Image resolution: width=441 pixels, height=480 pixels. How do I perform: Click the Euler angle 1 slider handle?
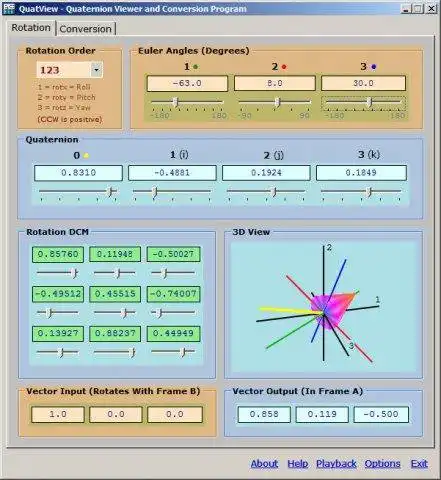[x=177, y=102]
